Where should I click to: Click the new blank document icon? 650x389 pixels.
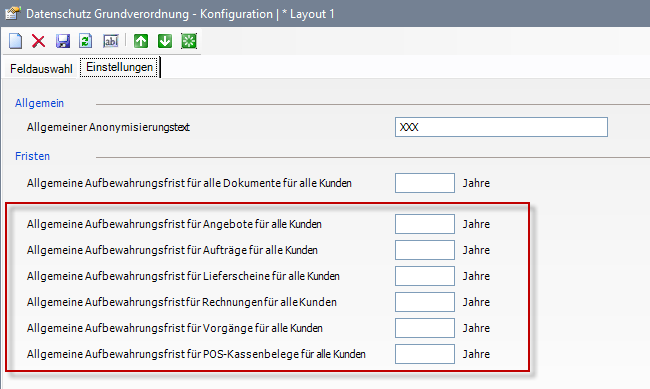[x=15, y=41]
